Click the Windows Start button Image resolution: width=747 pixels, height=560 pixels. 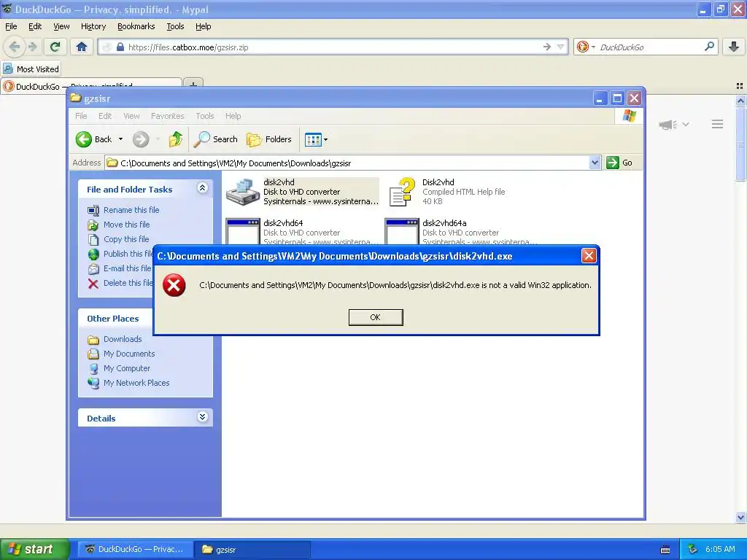34,549
